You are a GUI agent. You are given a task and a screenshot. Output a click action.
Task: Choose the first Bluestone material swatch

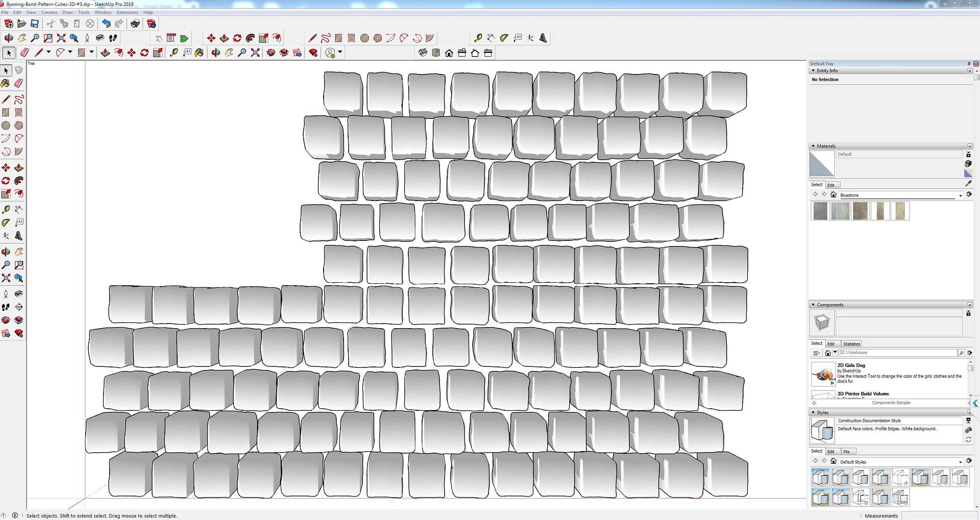pyautogui.click(x=820, y=211)
